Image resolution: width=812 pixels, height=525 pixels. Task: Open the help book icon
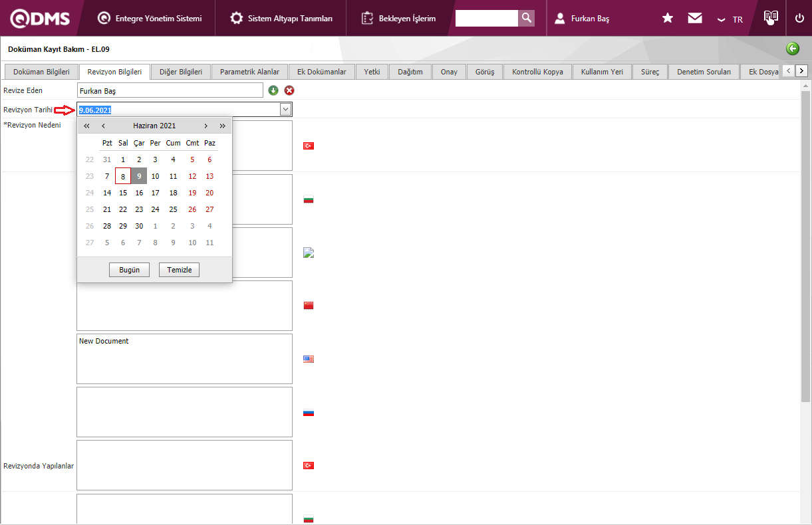click(x=771, y=18)
